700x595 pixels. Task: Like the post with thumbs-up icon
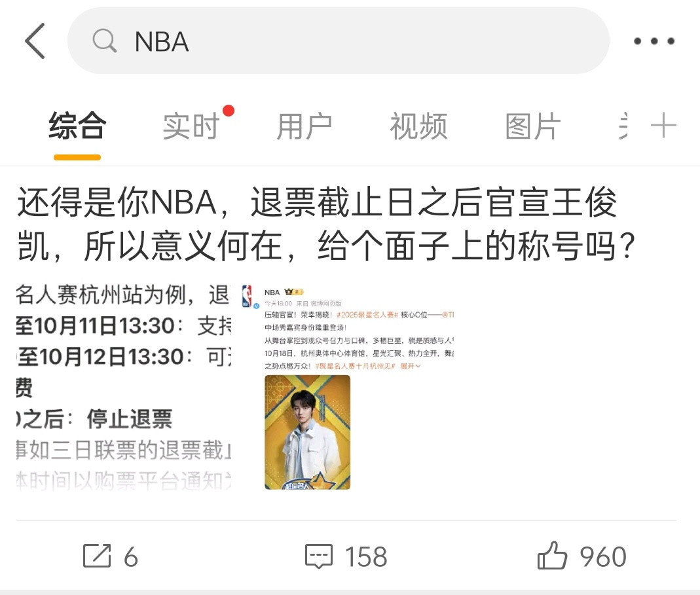click(552, 555)
